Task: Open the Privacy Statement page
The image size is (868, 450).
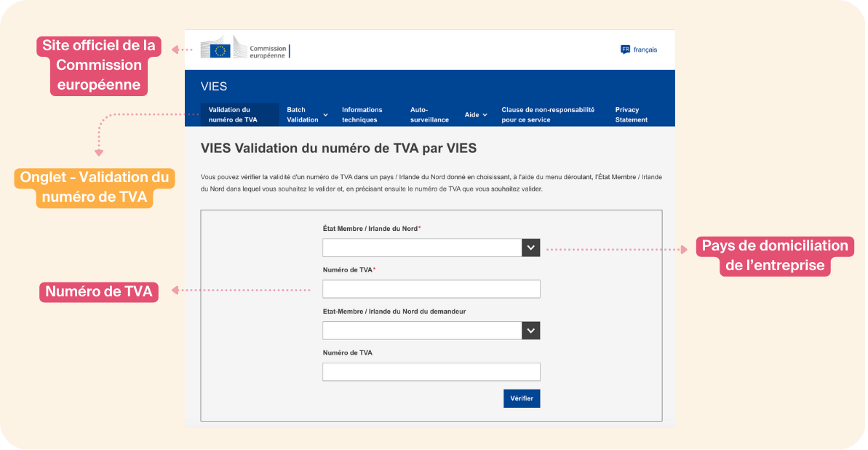Action: [631, 114]
